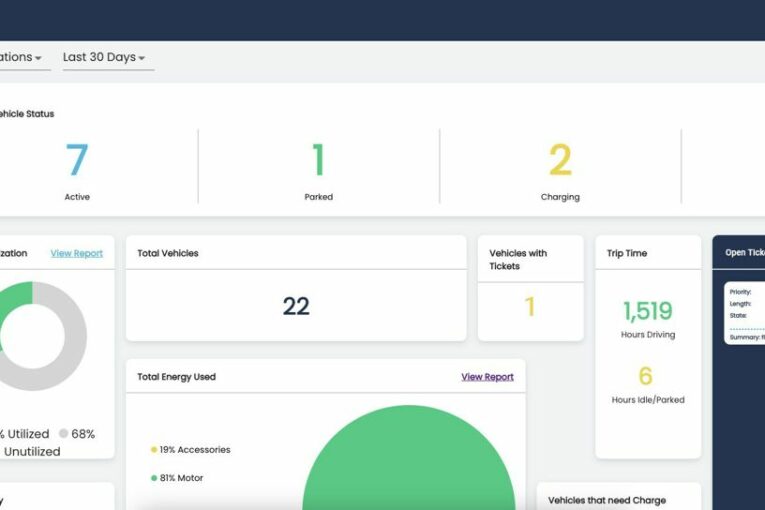
Task: Select the Active vehicle count 7
Action: (77, 160)
